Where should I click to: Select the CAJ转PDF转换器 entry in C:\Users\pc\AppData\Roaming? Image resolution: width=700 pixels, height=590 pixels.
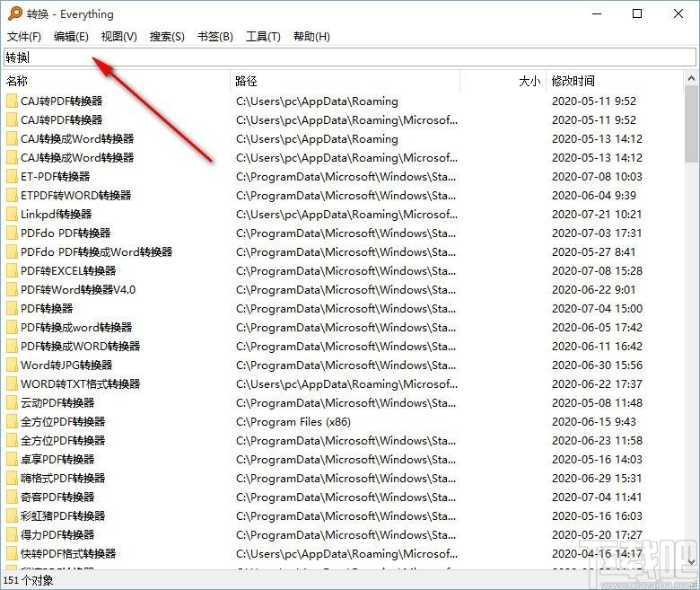62,101
